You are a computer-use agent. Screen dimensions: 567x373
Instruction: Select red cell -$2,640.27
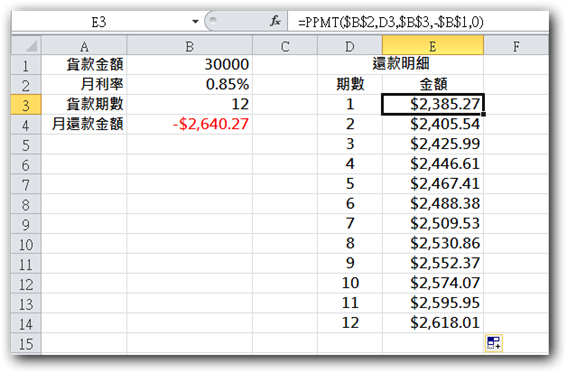(189, 125)
